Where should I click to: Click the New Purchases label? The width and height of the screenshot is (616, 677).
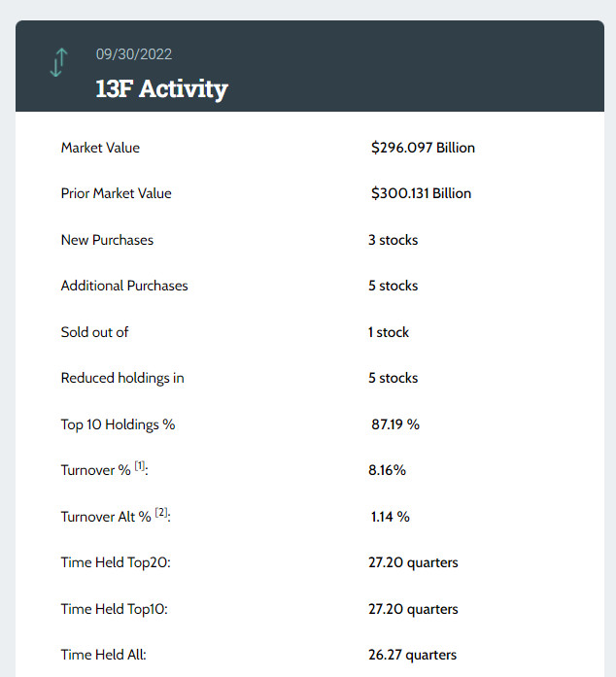(107, 240)
